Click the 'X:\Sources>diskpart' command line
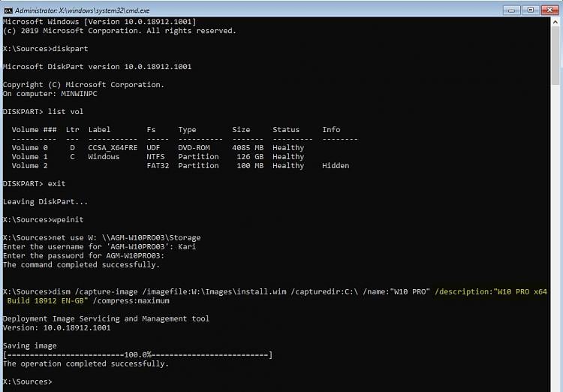 pos(46,49)
